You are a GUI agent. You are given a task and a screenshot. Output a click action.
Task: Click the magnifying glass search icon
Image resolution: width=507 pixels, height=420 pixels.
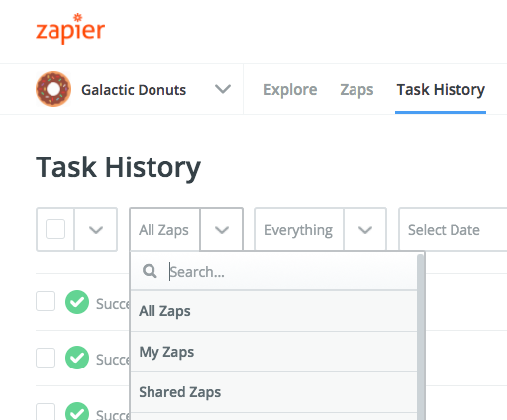coord(150,271)
